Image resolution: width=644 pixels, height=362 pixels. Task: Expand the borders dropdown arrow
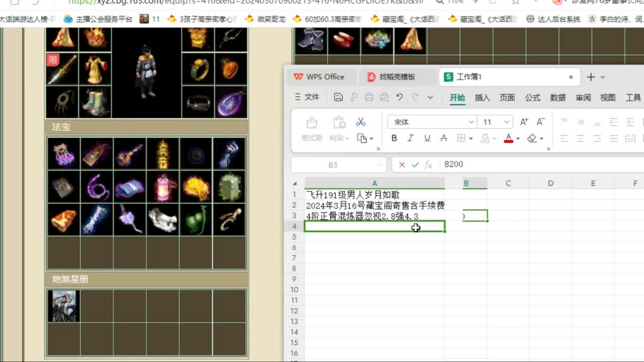pyautogui.click(x=471, y=138)
